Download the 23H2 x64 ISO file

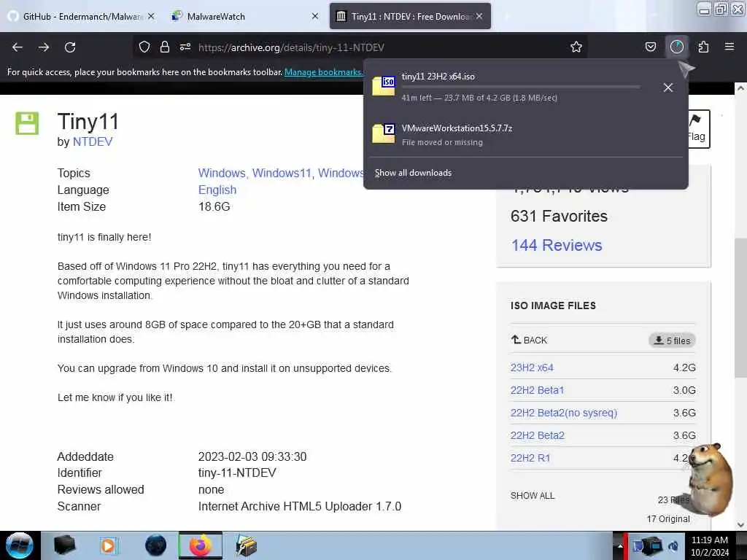click(x=532, y=367)
